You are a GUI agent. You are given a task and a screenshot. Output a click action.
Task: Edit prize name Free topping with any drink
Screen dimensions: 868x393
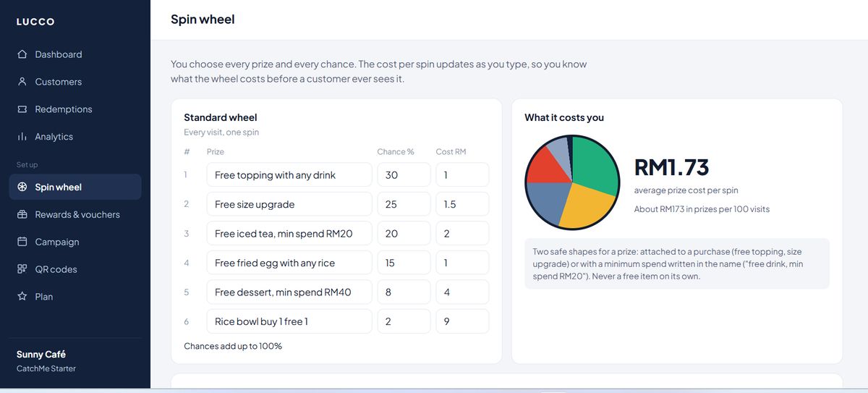coord(289,175)
